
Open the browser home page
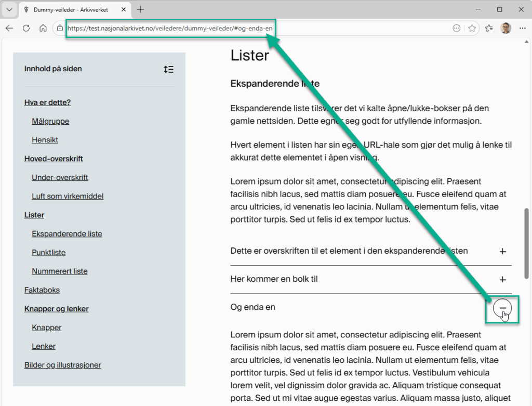[x=43, y=28]
